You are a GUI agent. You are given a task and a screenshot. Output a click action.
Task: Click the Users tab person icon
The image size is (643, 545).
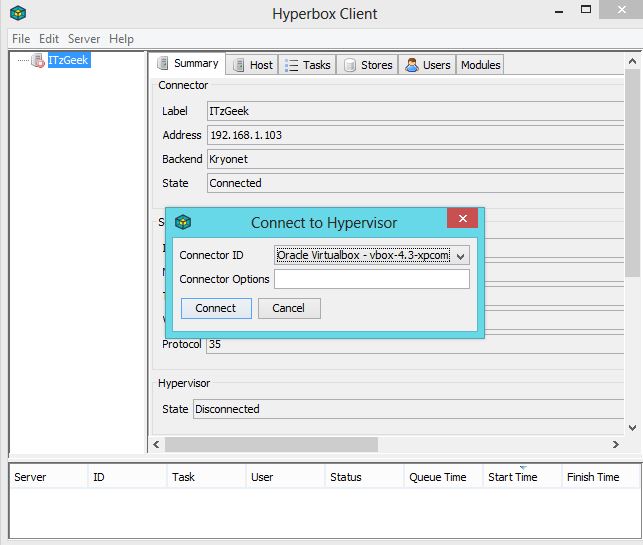tap(412, 65)
